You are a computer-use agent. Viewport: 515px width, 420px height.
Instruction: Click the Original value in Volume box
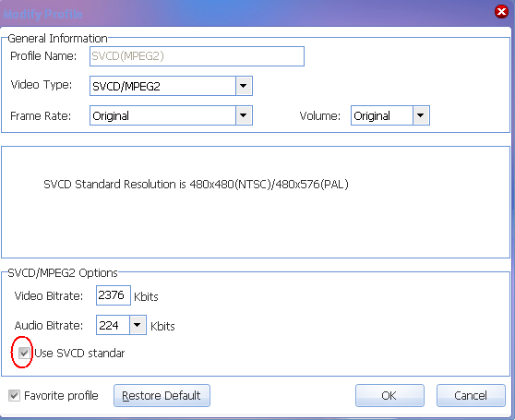(372, 116)
